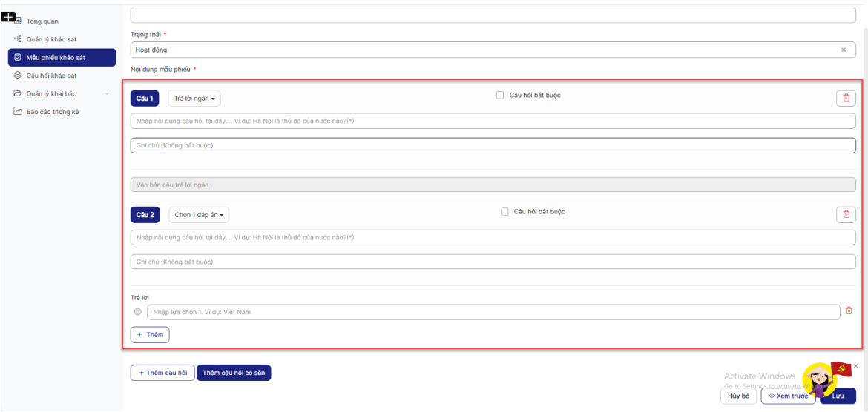Remove answer option 1 with red trash icon
The image size is (868, 412).
click(x=849, y=311)
